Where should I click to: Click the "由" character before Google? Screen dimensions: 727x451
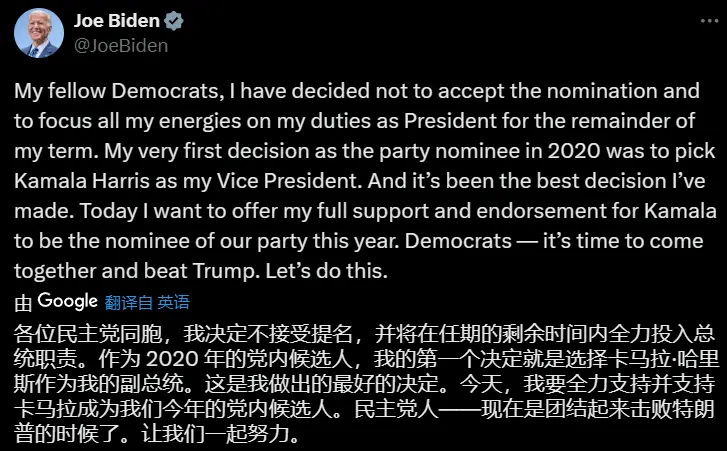[23, 302]
